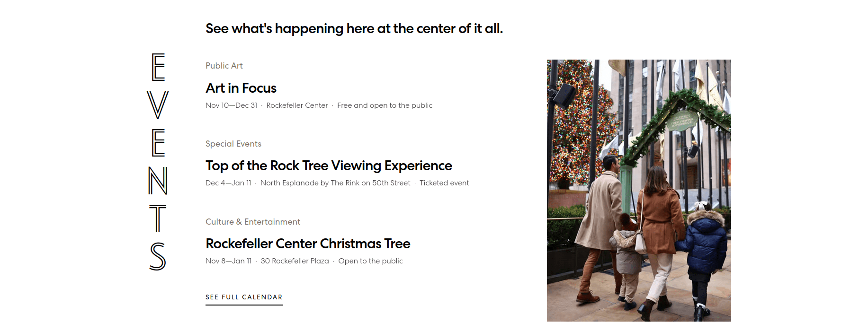Select the Public Art category label

click(x=224, y=66)
